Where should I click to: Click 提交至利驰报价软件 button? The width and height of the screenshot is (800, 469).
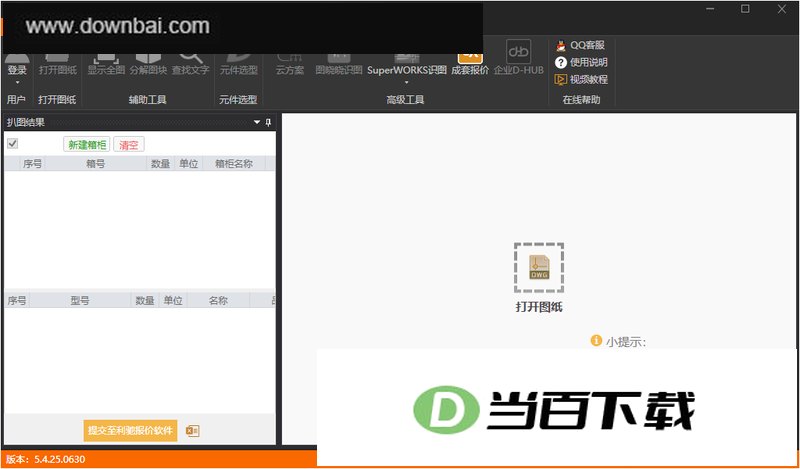pos(131,430)
